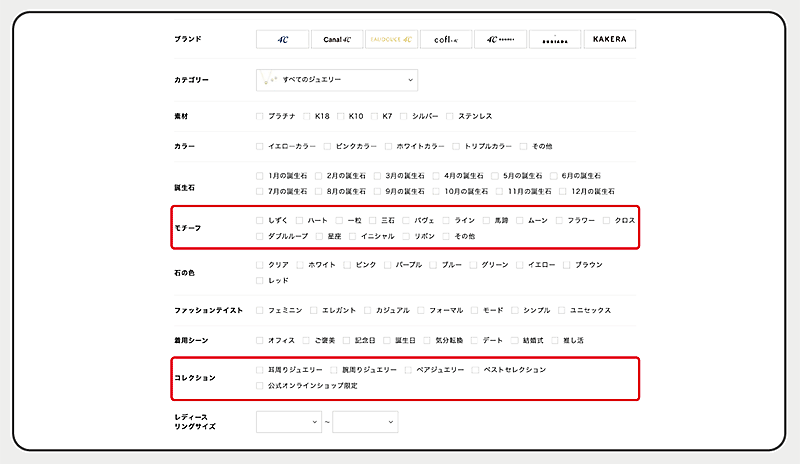Expand the maximum ladies ring size dropdown

(365, 422)
